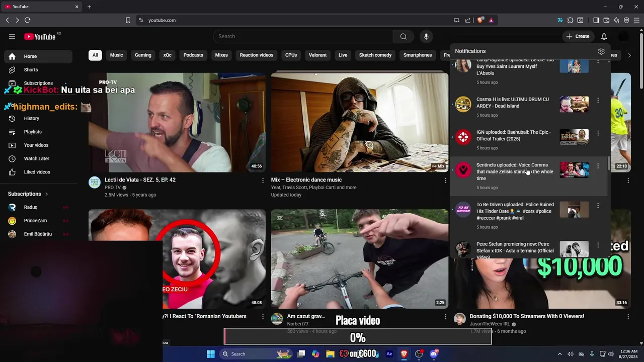
Task: Click the YouTube logo
Action: tap(40, 36)
